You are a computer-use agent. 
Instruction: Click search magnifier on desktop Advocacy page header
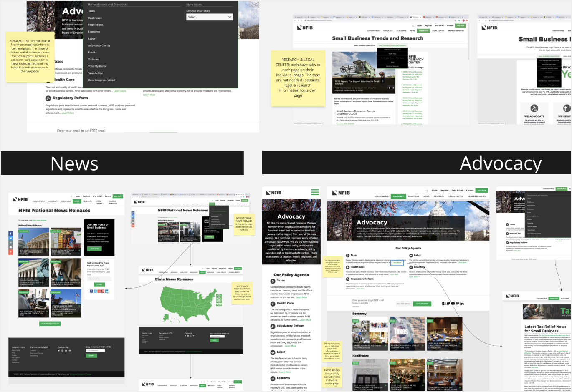click(x=427, y=191)
